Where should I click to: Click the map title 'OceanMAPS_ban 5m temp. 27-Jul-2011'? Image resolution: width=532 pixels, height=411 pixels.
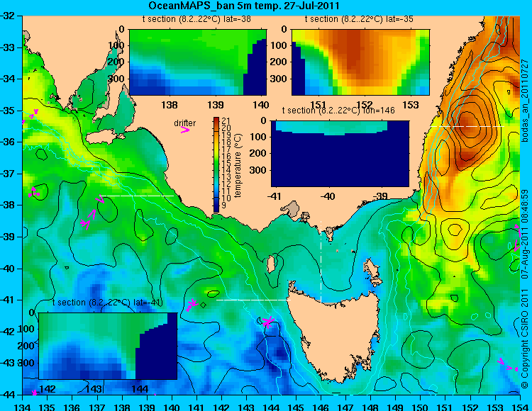click(x=243, y=6)
